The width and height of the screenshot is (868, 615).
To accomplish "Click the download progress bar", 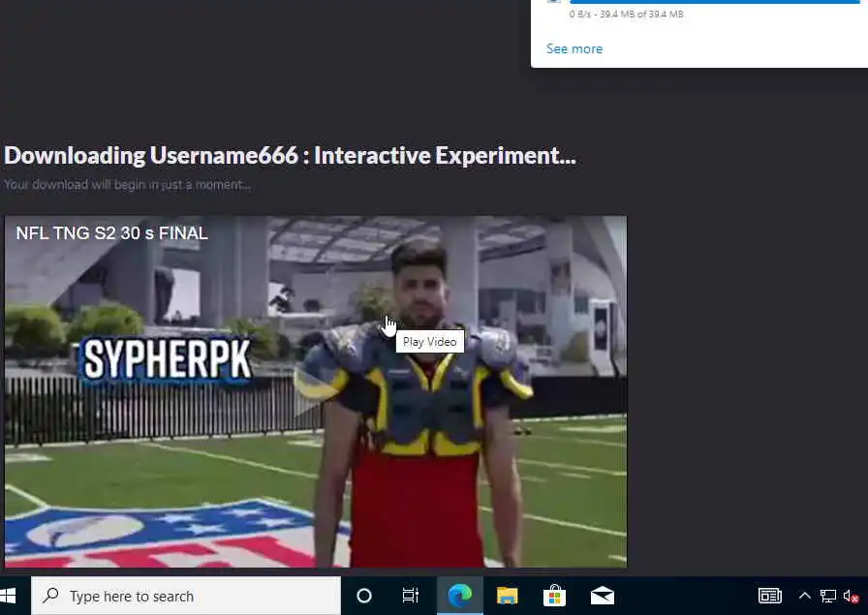I will point(714,2).
